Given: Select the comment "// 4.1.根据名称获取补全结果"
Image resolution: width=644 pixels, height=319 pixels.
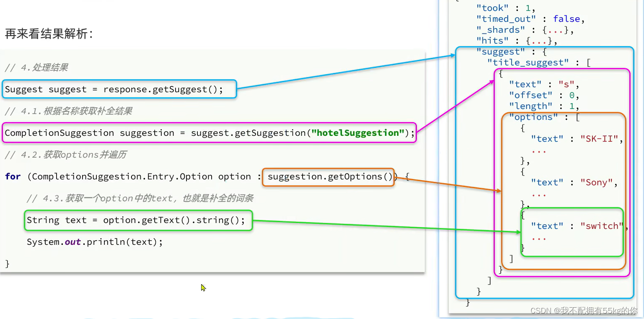Looking at the screenshot, I should click(x=69, y=111).
